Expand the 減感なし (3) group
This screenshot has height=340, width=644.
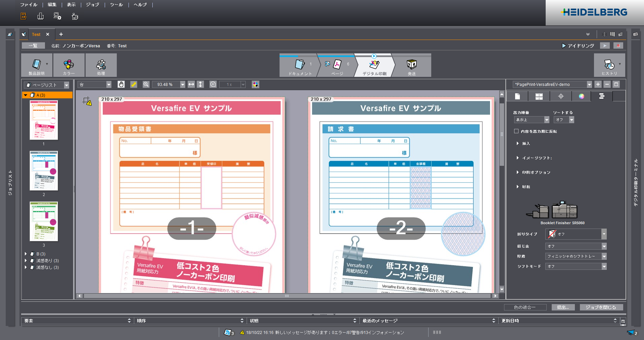point(26,268)
